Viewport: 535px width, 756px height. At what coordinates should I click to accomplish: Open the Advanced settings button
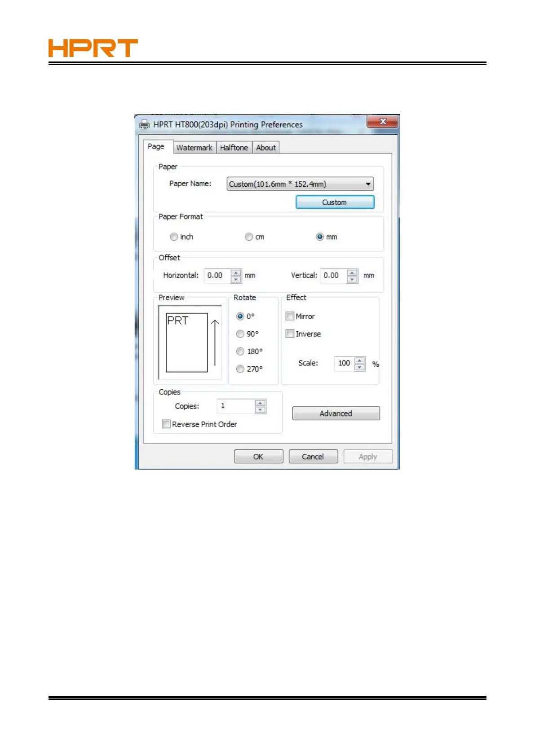tap(336, 413)
